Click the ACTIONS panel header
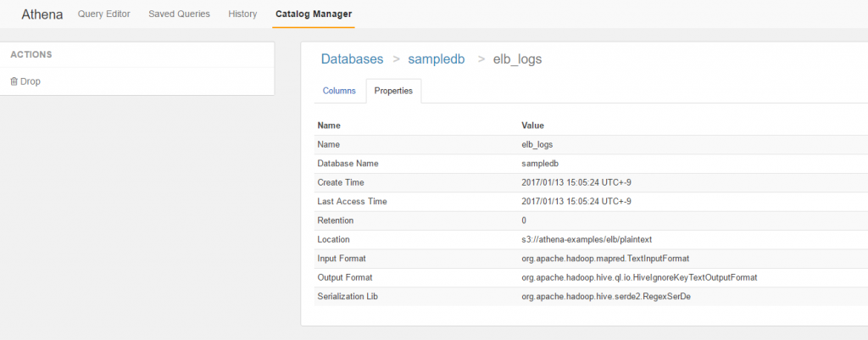 pyautogui.click(x=31, y=55)
